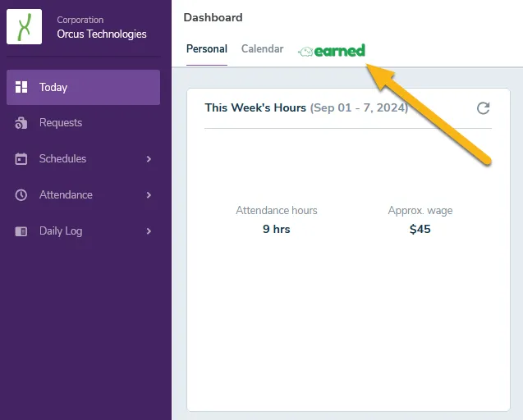The height and width of the screenshot is (420, 523).
Task: Click the $45 approx. wage value
Action: click(x=420, y=230)
